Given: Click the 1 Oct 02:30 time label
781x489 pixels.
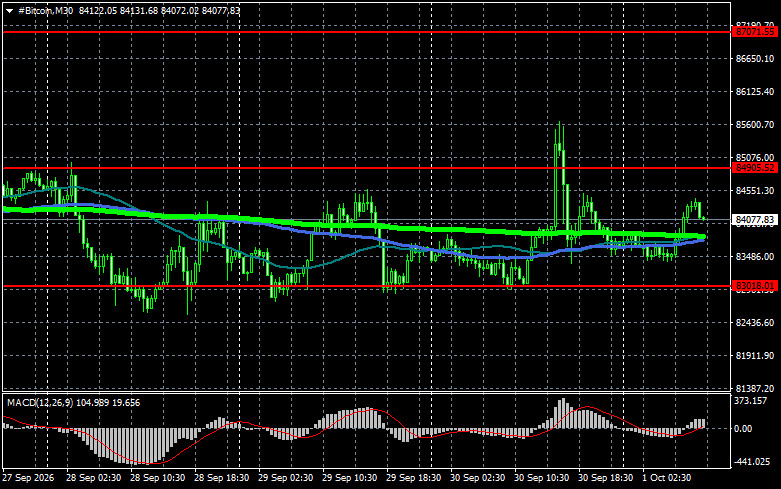Looking at the screenshot, I should [x=666, y=478].
